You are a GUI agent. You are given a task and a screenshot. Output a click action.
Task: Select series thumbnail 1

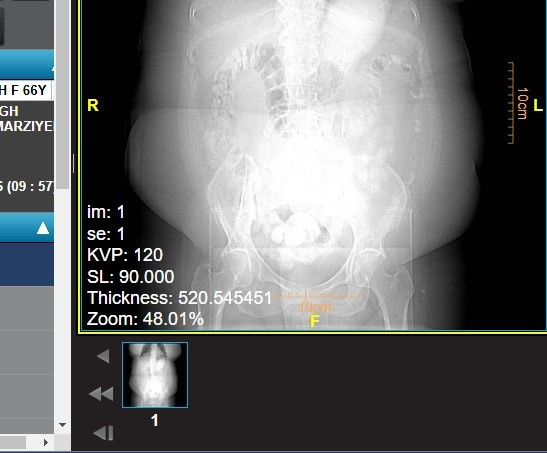pos(155,375)
